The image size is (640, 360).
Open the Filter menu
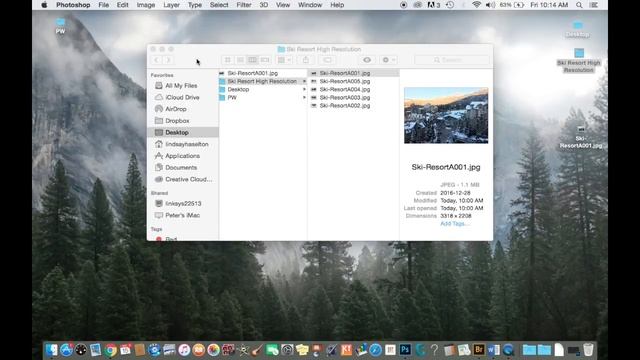(244, 5)
